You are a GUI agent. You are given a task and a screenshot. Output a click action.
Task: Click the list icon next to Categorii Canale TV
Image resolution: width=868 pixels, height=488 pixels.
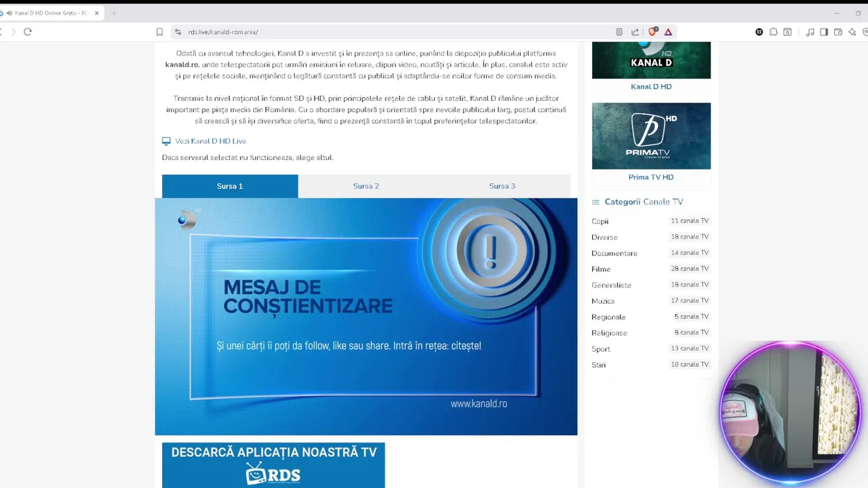coord(595,202)
